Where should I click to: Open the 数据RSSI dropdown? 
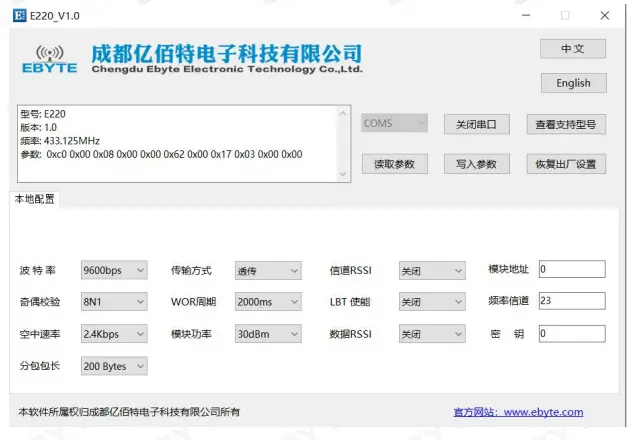point(432,334)
